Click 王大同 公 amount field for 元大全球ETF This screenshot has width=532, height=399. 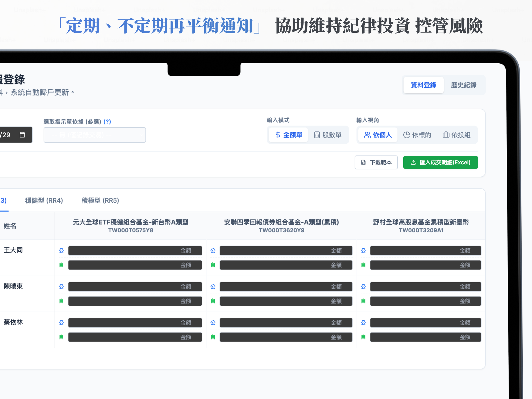tap(135, 251)
